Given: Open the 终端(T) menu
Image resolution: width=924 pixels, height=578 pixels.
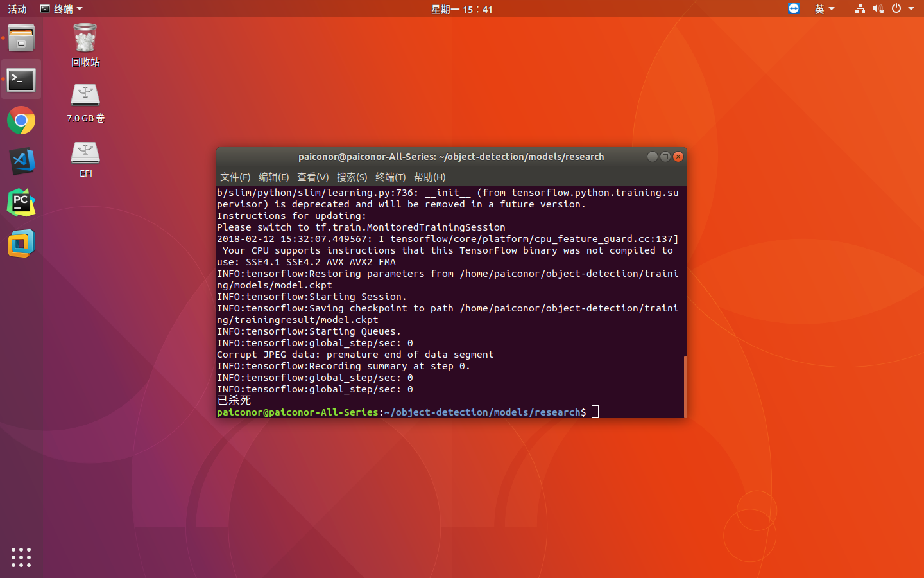Looking at the screenshot, I should click(x=390, y=177).
